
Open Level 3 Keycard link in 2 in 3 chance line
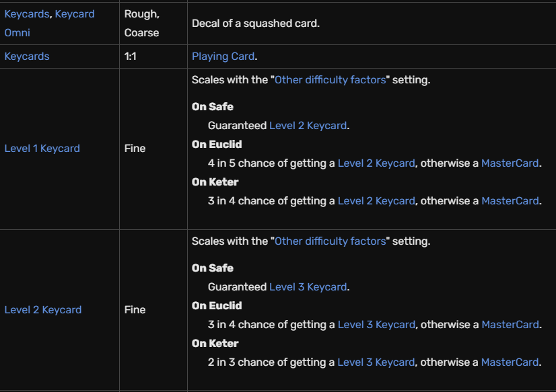[x=376, y=362]
